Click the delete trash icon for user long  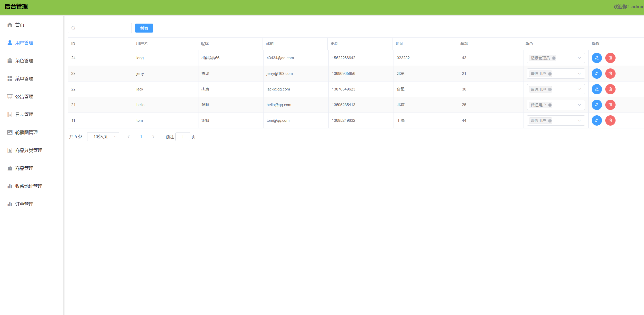(x=610, y=58)
